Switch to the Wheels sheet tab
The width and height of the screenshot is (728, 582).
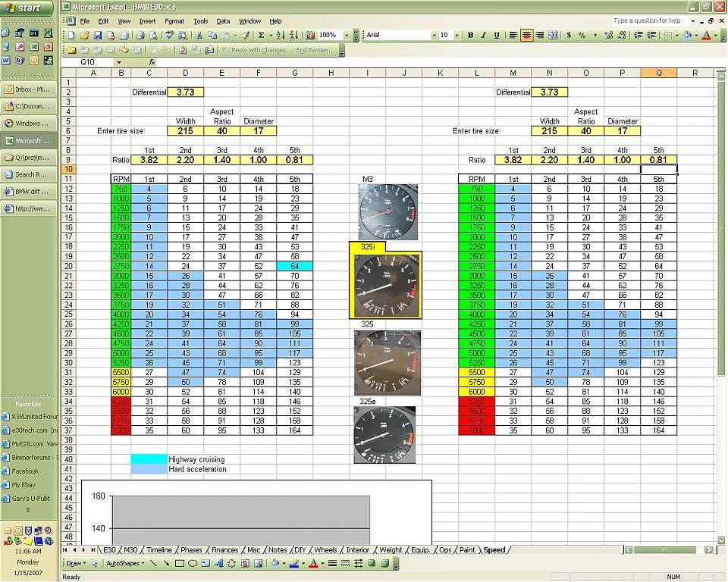click(x=325, y=549)
